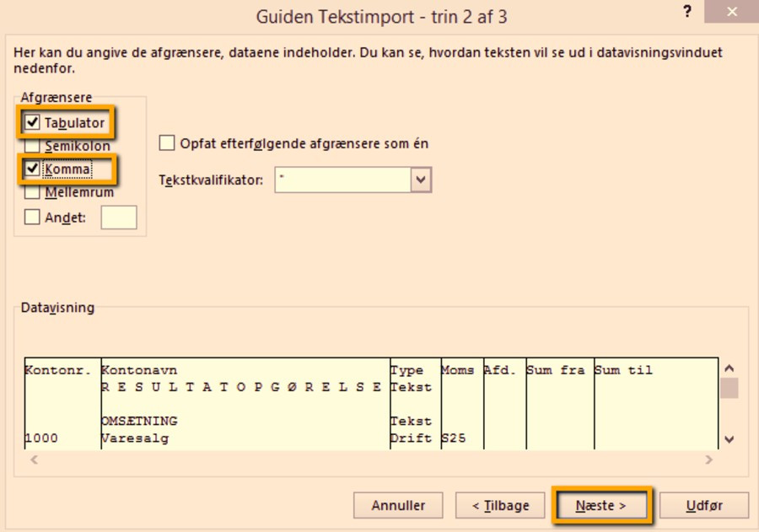Finish import with the Udfør button
Viewport: 759px width, 532px height.
pyautogui.click(x=703, y=506)
